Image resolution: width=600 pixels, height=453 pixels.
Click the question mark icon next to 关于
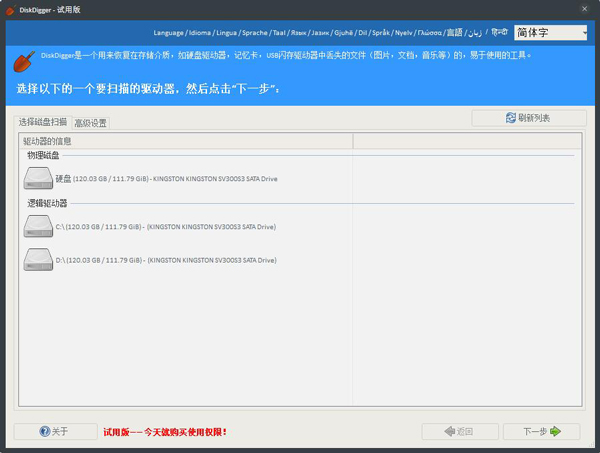(x=45, y=431)
